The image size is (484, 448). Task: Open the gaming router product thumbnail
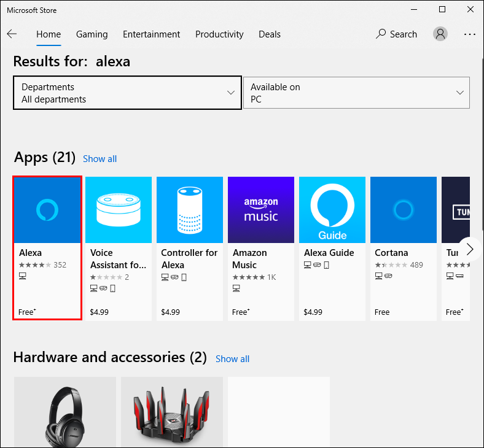tap(172, 412)
